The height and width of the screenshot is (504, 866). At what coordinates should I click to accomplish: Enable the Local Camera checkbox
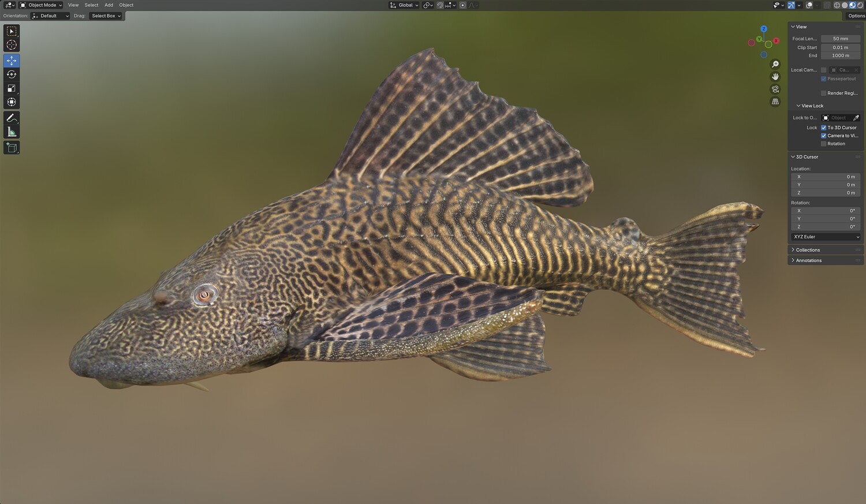coord(823,70)
